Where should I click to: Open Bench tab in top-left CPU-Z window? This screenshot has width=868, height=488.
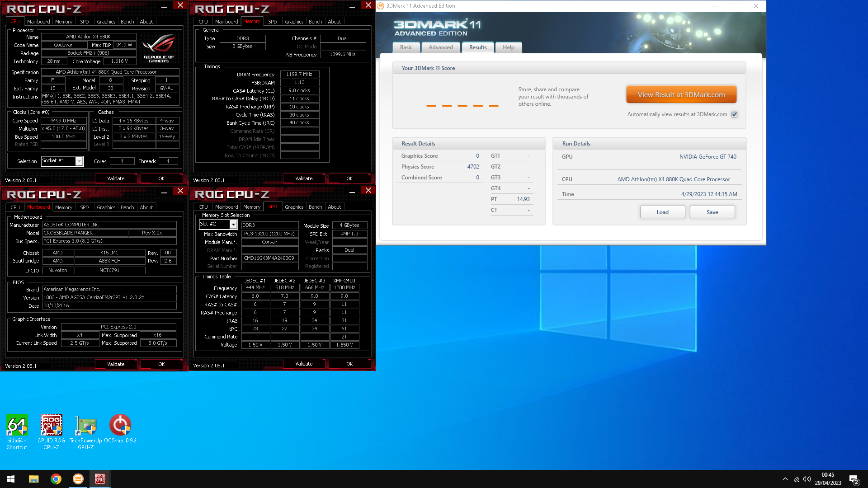coord(127,22)
